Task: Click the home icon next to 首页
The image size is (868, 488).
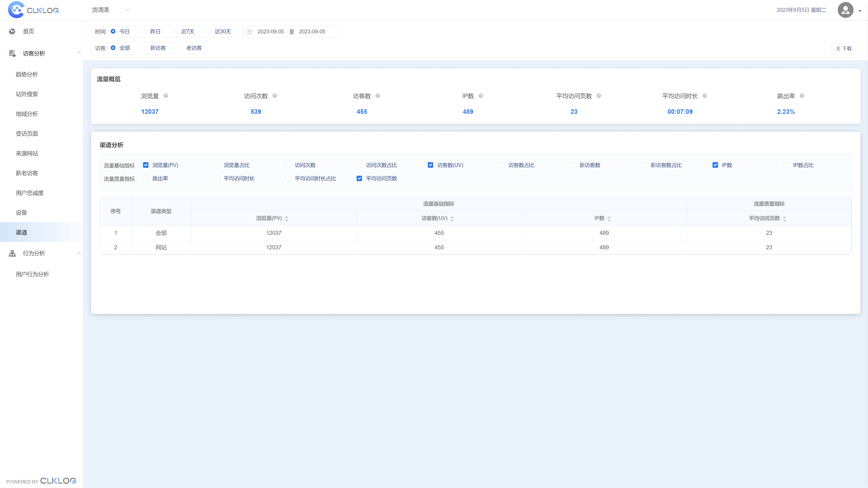Action: pos(12,31)
